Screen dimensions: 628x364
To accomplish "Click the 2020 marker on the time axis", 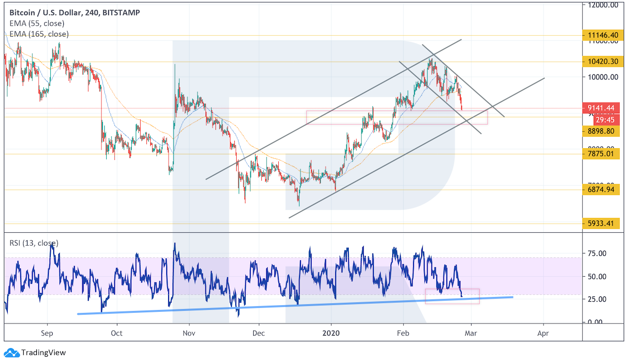I will pyautogui.click(x=331, y=333).
